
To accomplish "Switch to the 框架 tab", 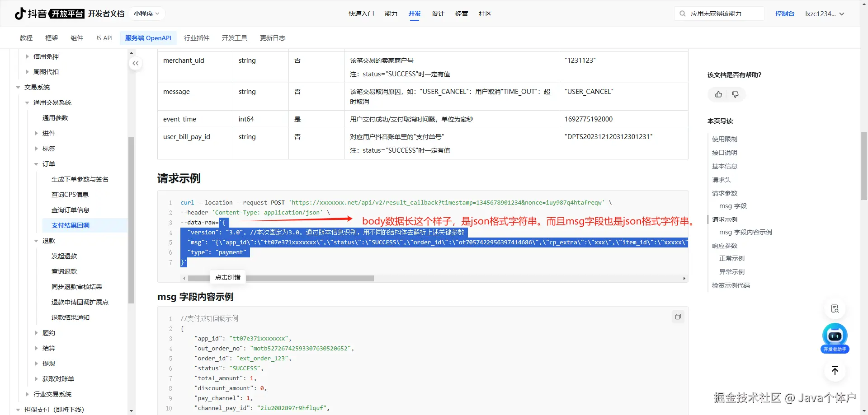I will tap(52, 38).
